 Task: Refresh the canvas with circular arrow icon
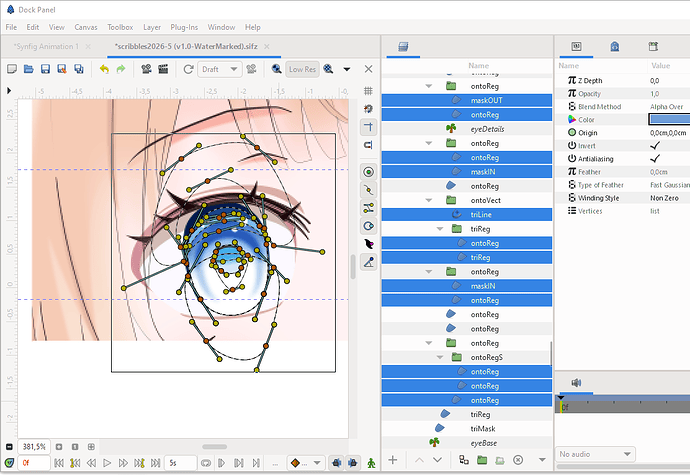(188, 69)
